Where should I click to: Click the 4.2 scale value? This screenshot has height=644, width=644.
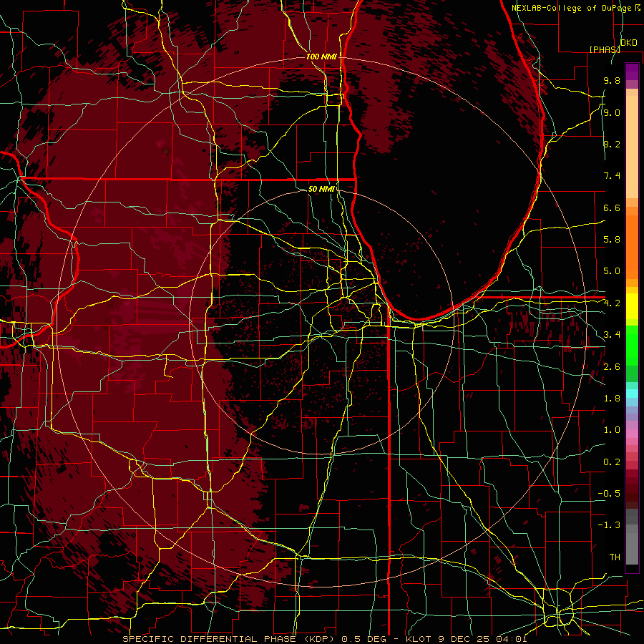click(612, 303)
